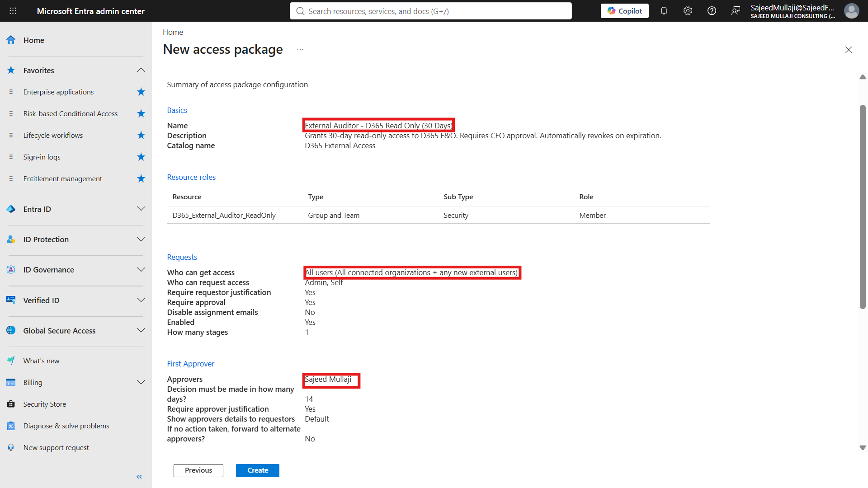Expand the Global Secure Access section
Viewport: 868px width, 488px height.
pyautogui.click(x=141, y=330)
